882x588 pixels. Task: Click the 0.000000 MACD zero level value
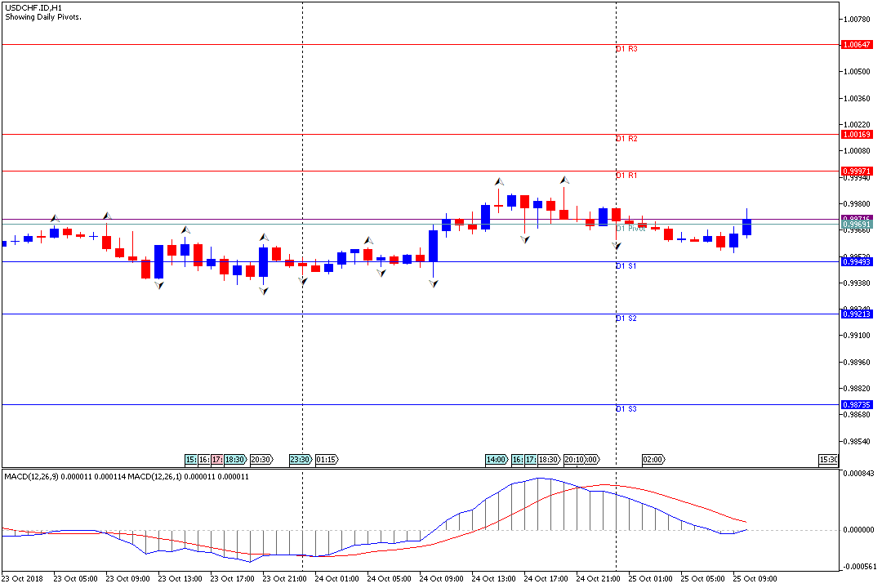click(x=859, y=530)
